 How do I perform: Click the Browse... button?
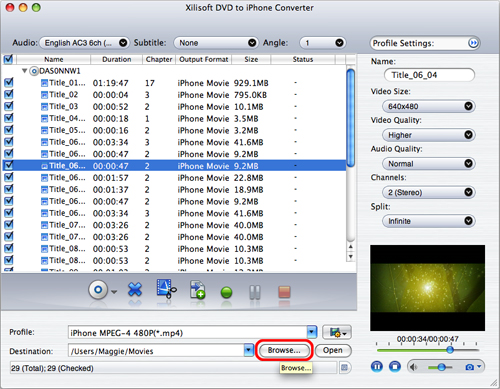(x=284, y=350)
